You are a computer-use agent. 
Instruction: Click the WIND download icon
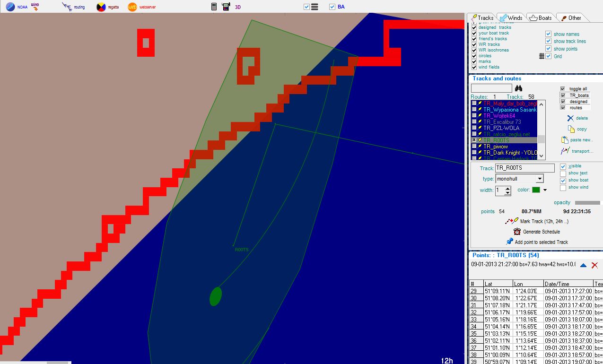point(35,7)
